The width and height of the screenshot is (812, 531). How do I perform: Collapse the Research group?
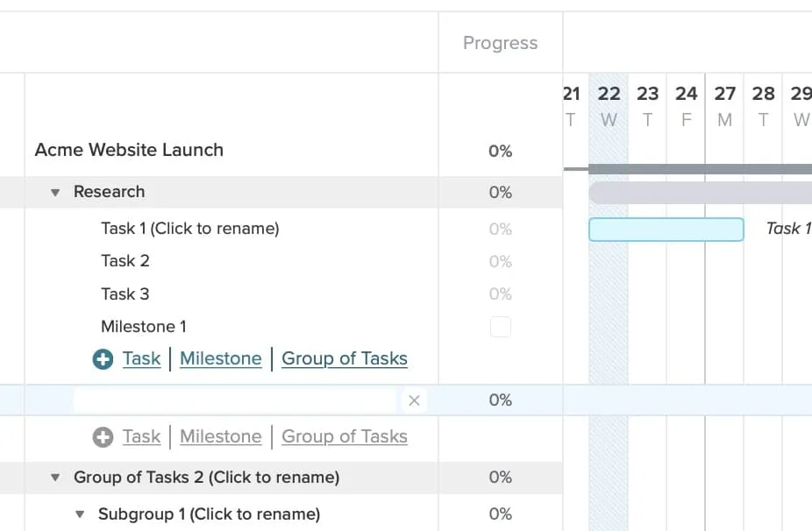click(55, 192)
